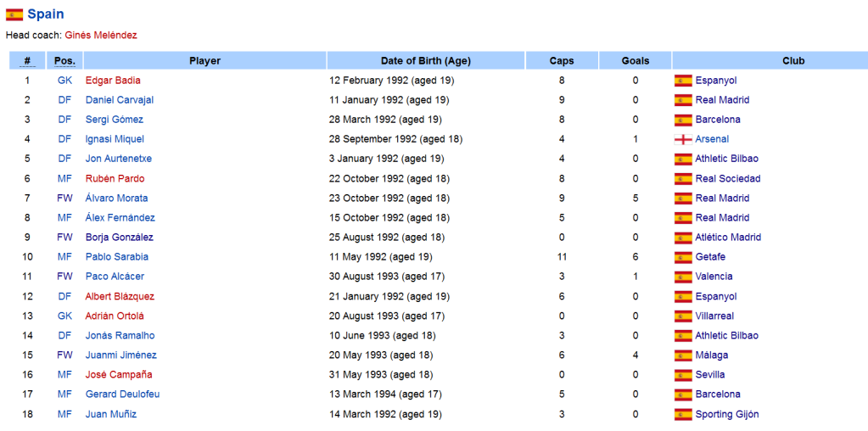Open Álvaro Morata's player page
Screen dimensions: 868x431
click(117, 198)
